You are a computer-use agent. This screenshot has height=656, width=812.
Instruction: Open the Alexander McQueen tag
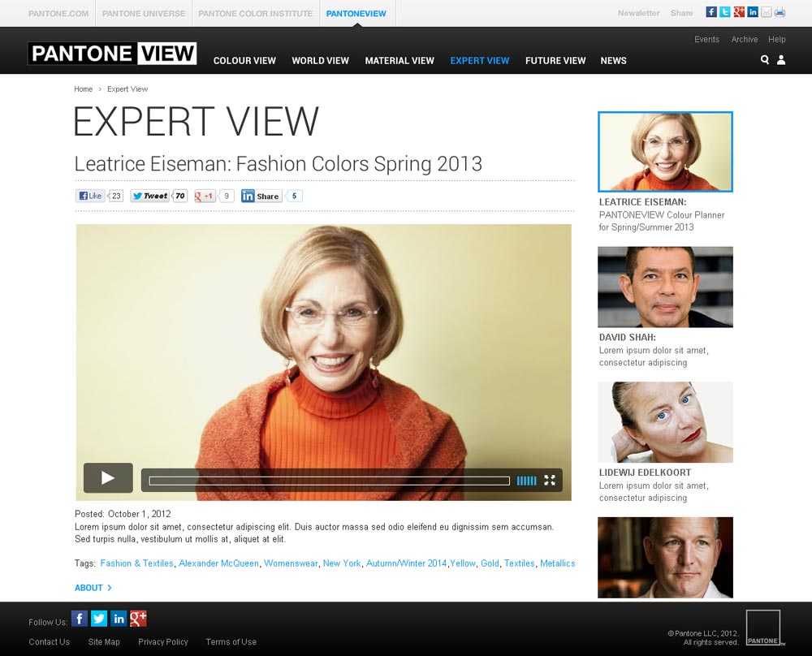[x=218, y=563]
